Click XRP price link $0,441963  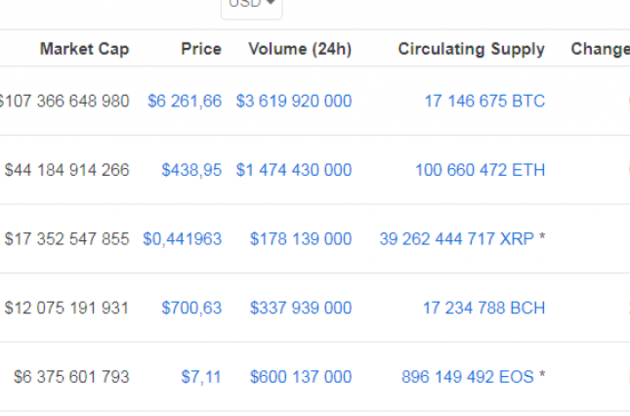(x=182, y=239)
